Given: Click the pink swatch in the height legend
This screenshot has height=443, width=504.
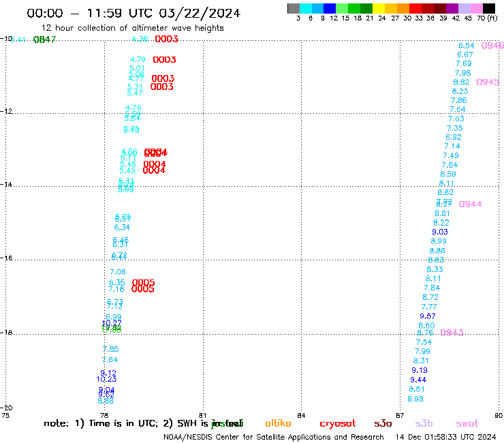Looking at the screenshot, I should [476, 8].
